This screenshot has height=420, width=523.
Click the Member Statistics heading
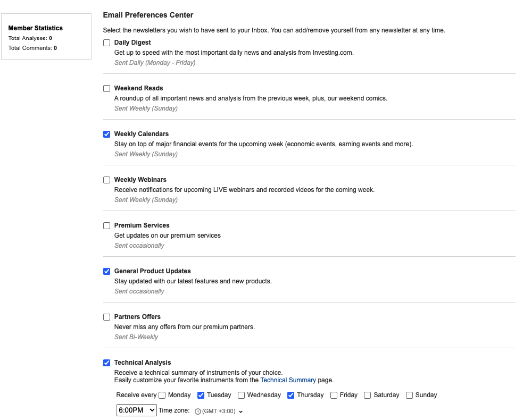pos(35,28)
